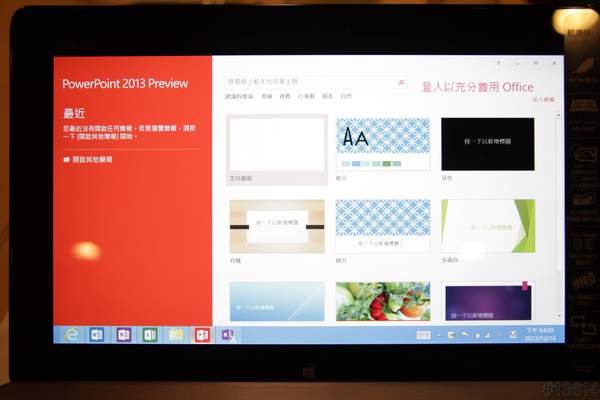600x400 pixels.
Task: Open the network signal tray icon
Action: click(488, 335)
